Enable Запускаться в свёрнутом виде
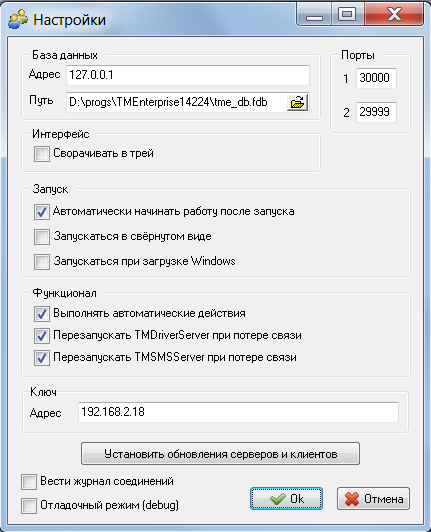Viewport: 431px width, 532px height. (42, 236)
